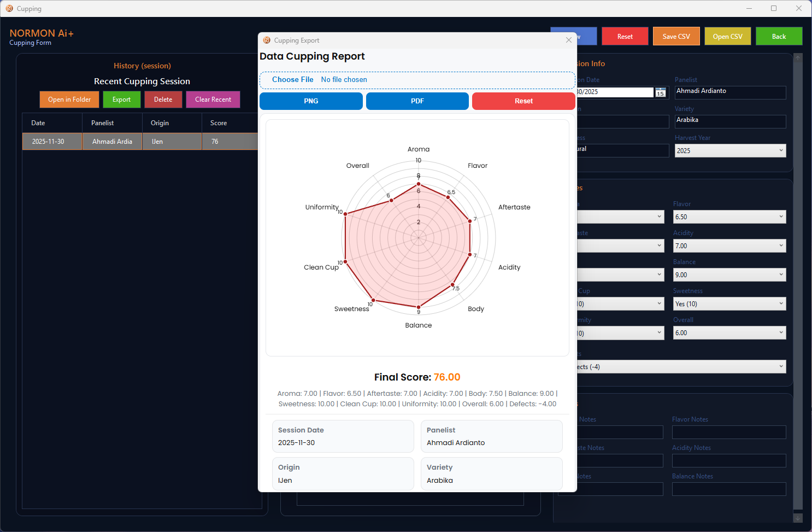The image size is (812, 532).
Task: Open the Flavor score dropdown
Action: pyautogui.click(x=729, y=217)
